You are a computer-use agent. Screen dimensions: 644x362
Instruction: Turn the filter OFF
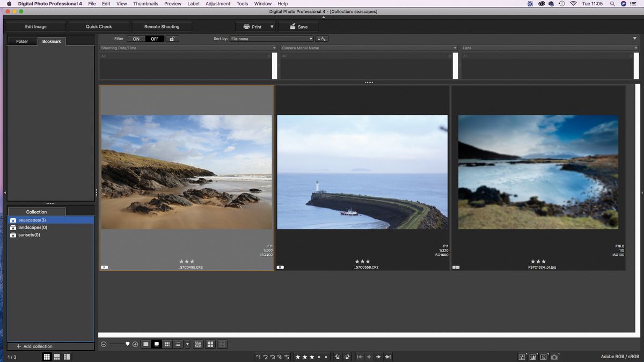155,39
